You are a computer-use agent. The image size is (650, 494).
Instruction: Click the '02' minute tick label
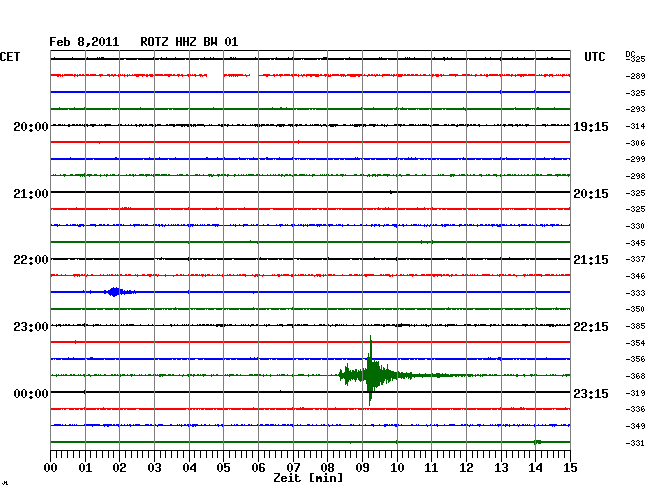click(119, 468)
